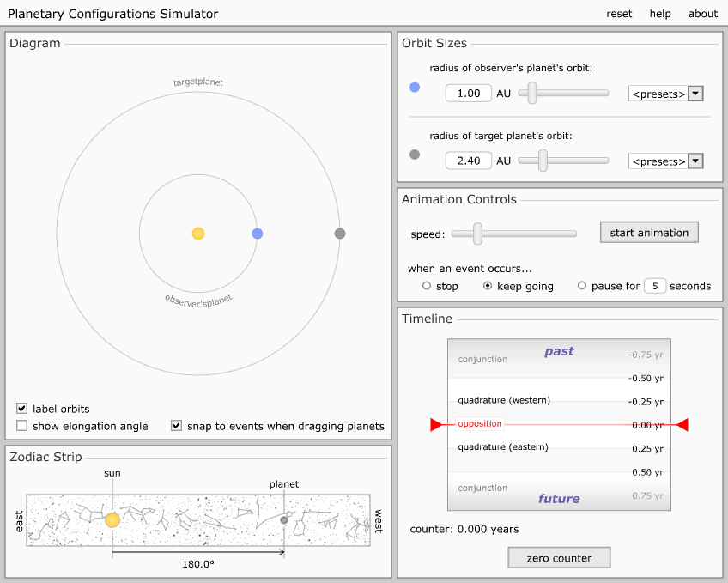Select the pause for seconds radio option

(582, 286)
